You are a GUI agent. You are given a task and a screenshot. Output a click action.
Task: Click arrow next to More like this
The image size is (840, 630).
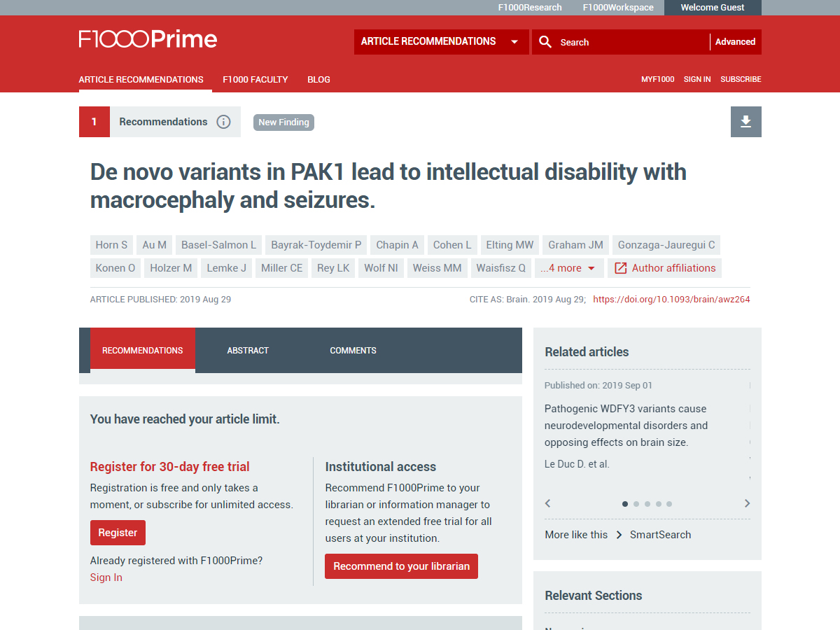coord(619,535)
